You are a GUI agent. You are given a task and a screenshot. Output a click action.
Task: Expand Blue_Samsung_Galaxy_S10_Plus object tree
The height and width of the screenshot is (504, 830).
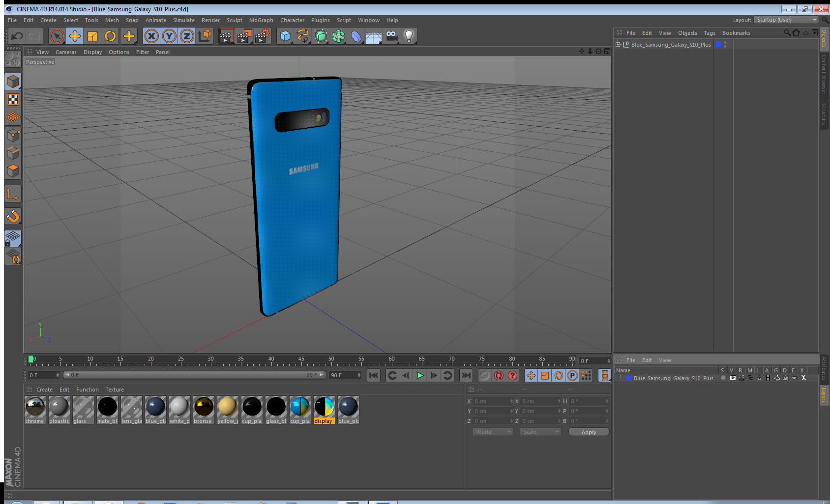(x=618, y=44)
